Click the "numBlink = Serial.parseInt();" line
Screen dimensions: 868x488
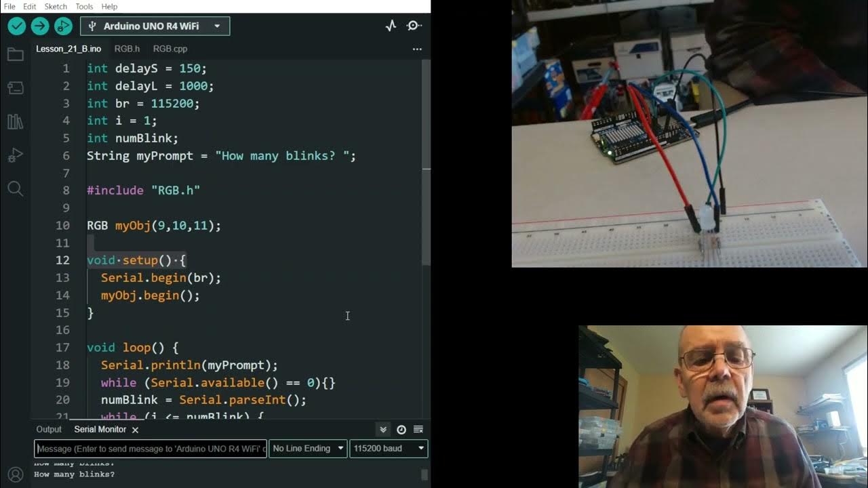(x=203, y=400)
